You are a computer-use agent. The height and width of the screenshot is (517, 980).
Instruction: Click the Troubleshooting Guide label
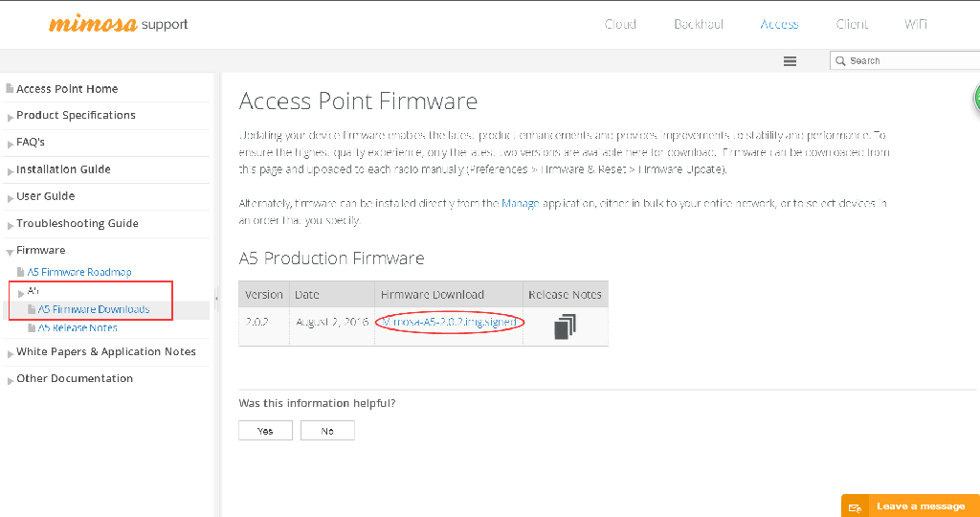click(78, 223)
